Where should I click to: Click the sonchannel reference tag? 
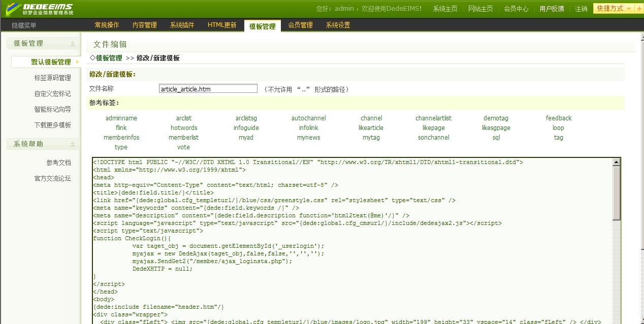click(x=434, y=138)
